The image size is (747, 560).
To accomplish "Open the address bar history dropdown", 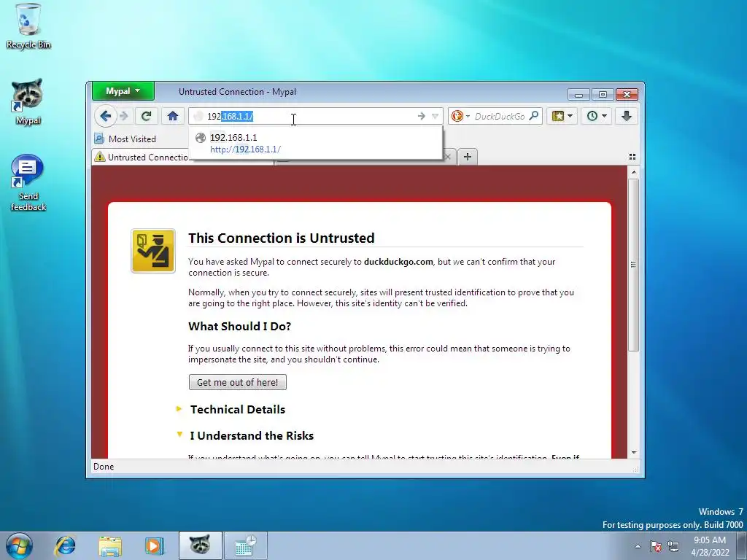I will pos(435,116).
